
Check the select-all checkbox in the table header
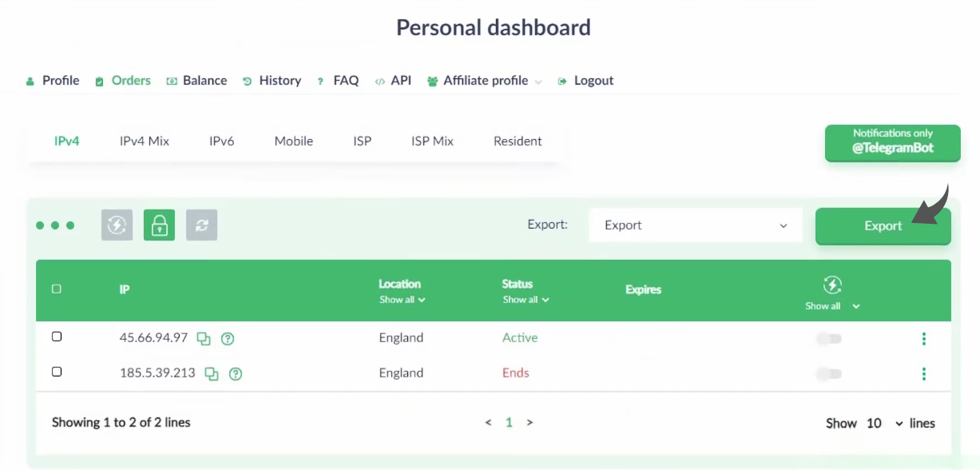click(57, 289)
